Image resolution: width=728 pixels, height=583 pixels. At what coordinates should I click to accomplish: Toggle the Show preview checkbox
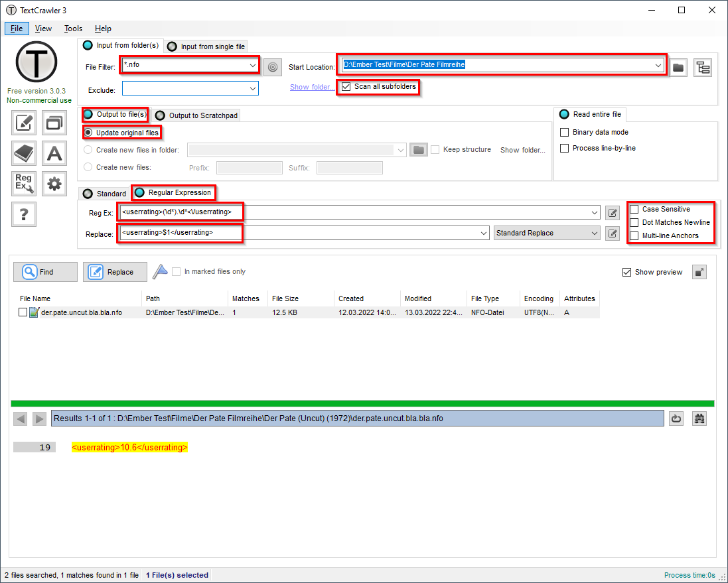click(x=626, y=273)
